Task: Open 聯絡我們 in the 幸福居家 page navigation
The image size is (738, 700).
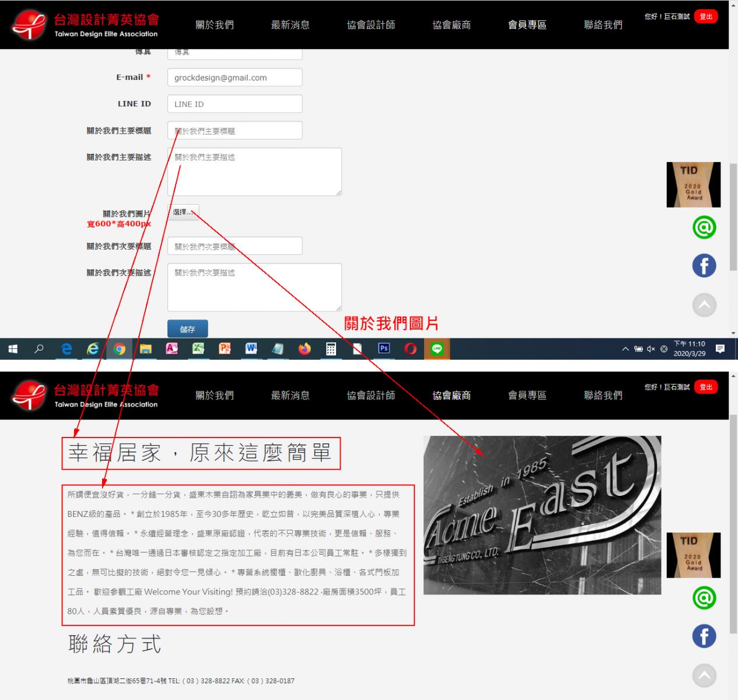Action: (x=603, y=395)
